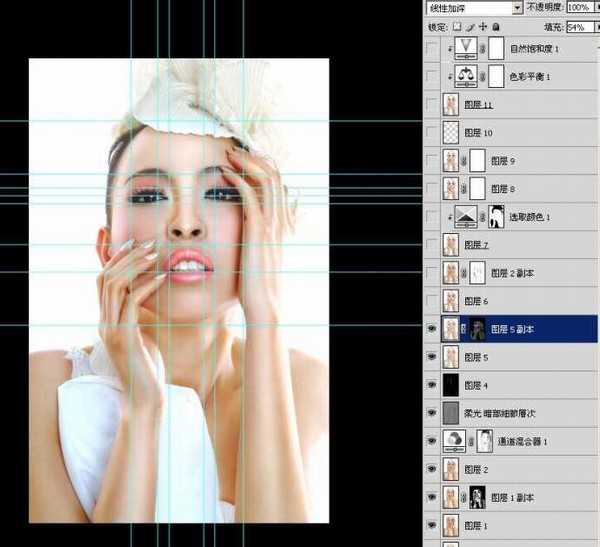Open the blend mode dropdown 线性加深
This screenshot has width=600, height=547.
[x=474, y=7]
